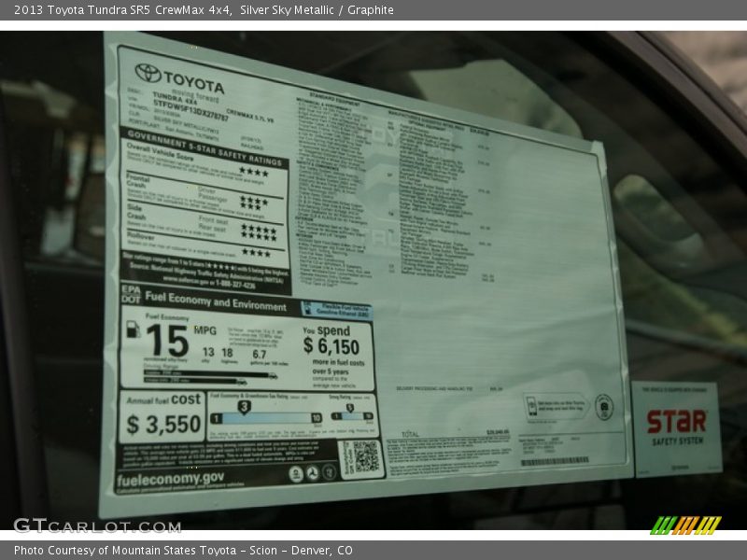Click the smog rating marker 5
This screenshot has height=560, width=747.
pyautogui.click(x=349, y=408)
